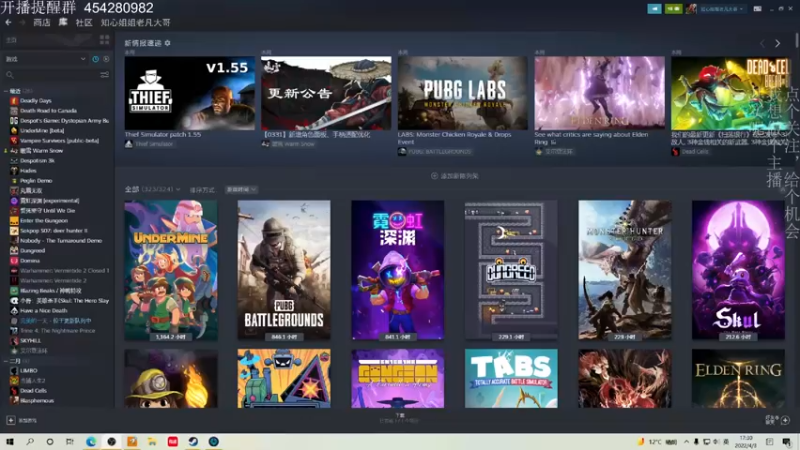Open Microsoft Edge from the taskbar

point(91,442)
